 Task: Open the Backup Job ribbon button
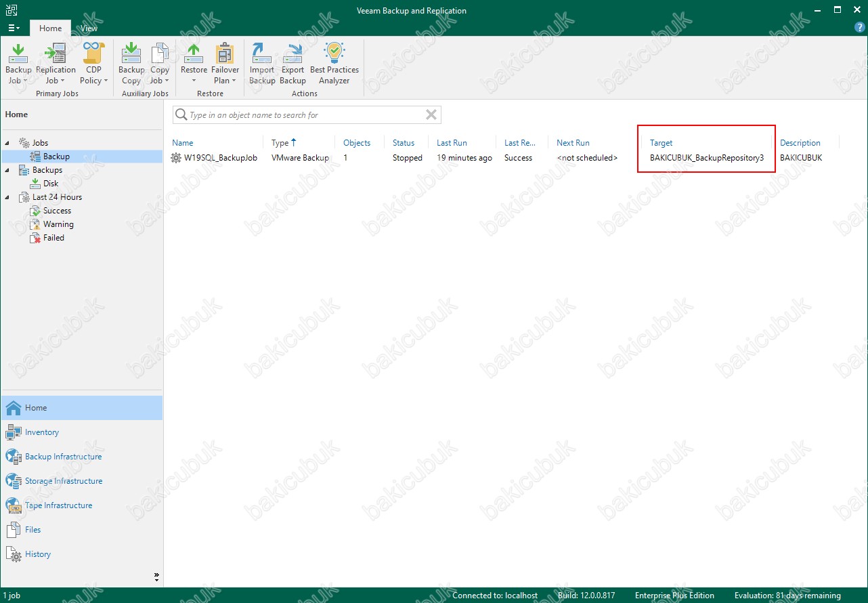tap(18, 64)
